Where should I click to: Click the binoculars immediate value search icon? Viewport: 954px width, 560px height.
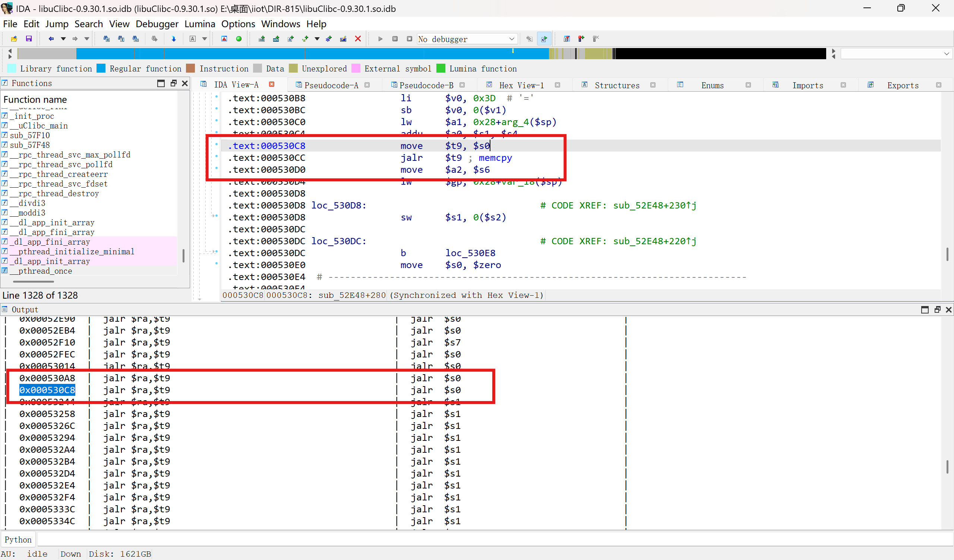point(106,39)
